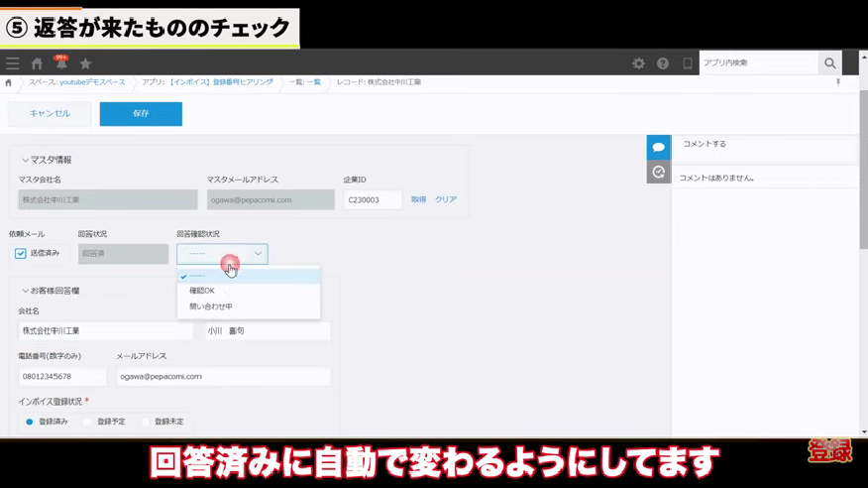Click the greyed 回答状況 field

pos(124,254)
